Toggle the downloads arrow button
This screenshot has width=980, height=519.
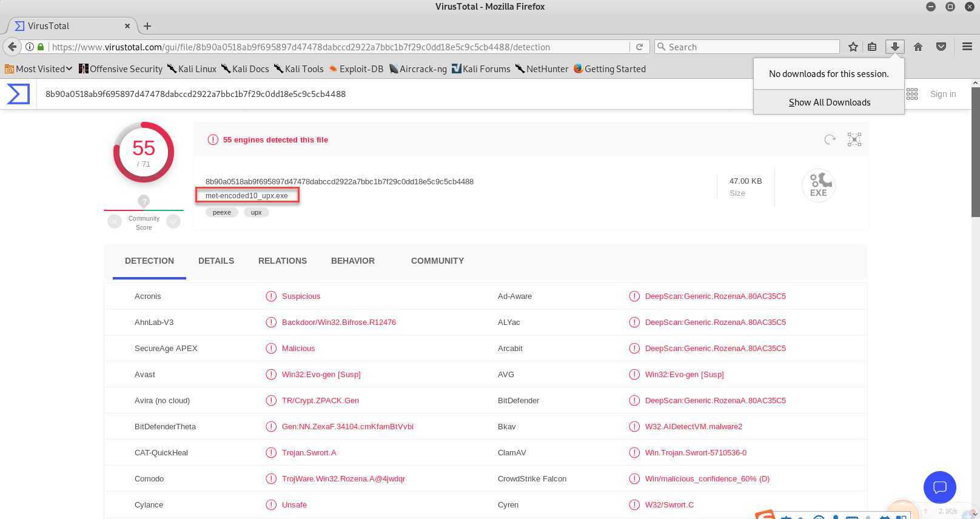pyautogui.click(x=894, y=47)
